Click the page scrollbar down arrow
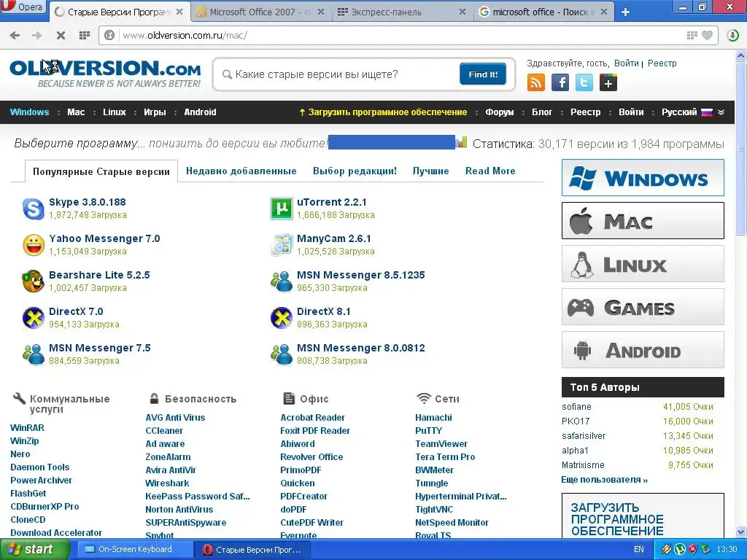Screen dimensions: 747x560 741,532
